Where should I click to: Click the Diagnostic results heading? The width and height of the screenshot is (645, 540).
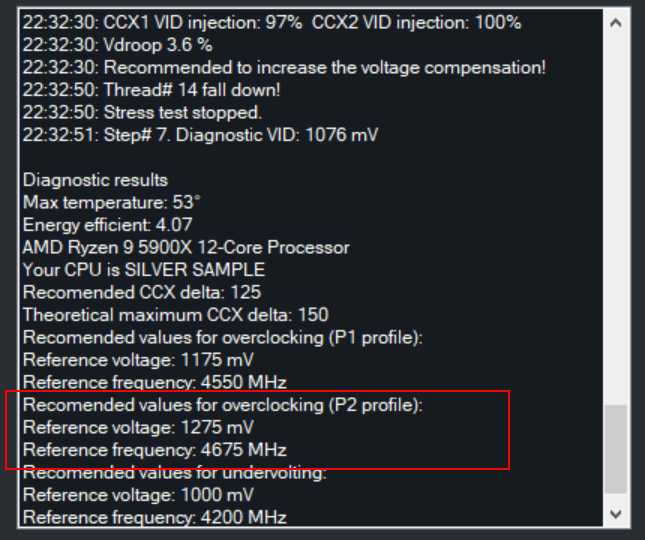point(95,180)
